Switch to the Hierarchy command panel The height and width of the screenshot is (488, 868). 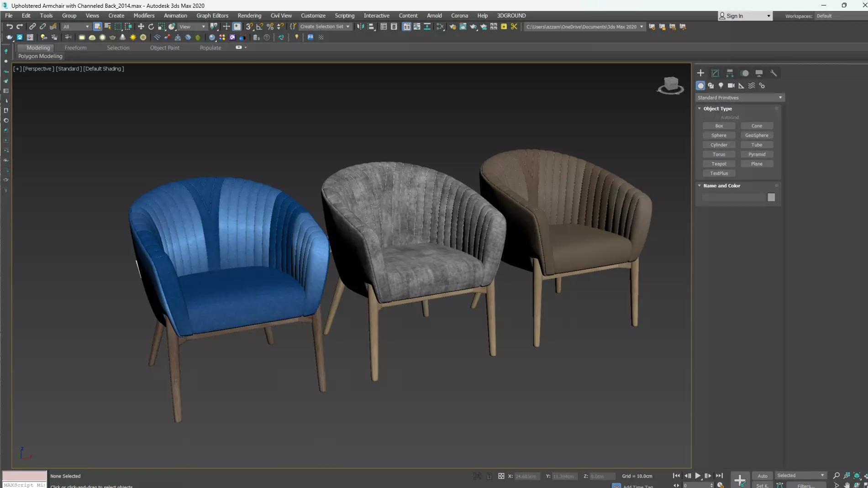tap(730, 73)
